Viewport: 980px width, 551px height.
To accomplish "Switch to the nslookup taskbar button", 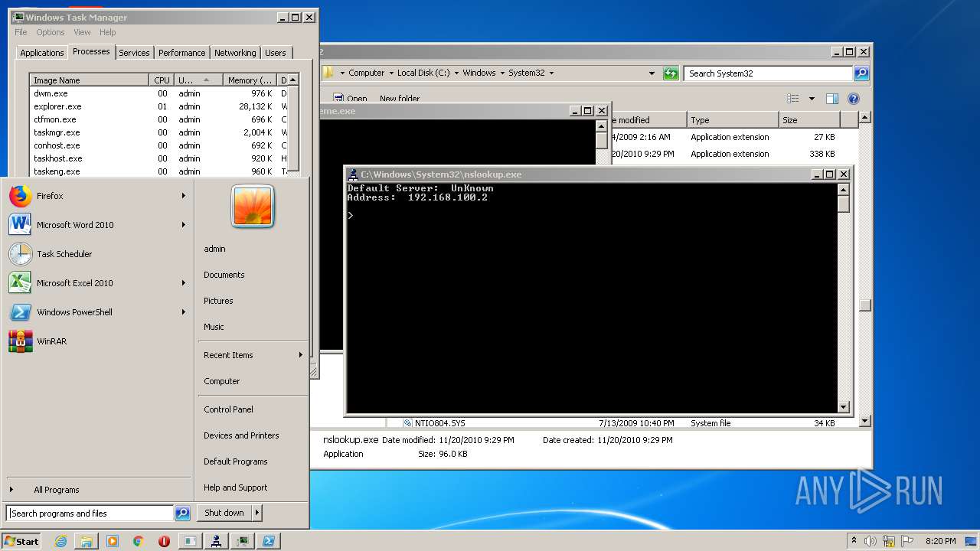I will (x=217, y=541).
